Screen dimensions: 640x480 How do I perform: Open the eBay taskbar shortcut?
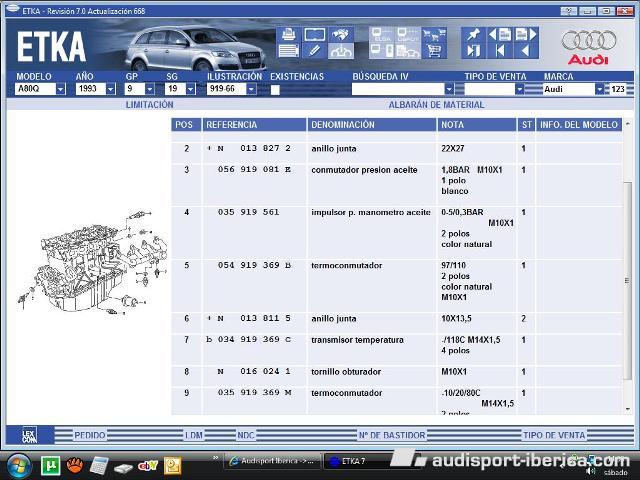pyautogui.click(x=148, y=466)
